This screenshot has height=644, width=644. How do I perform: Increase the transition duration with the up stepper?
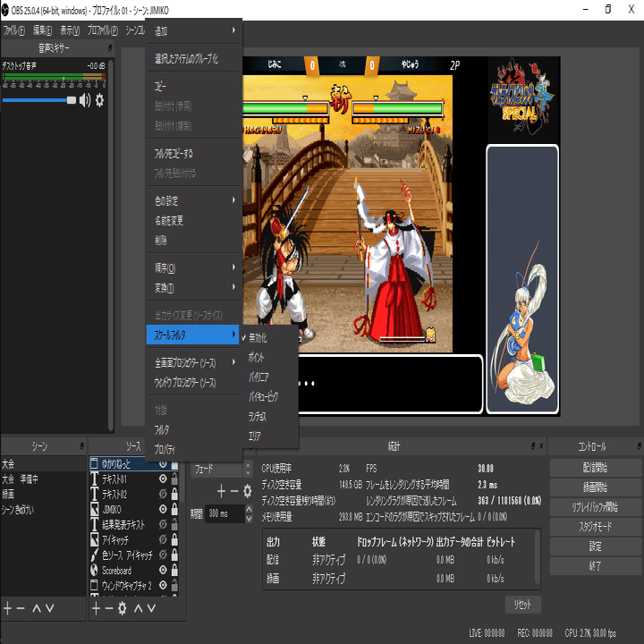coord(249,509)
